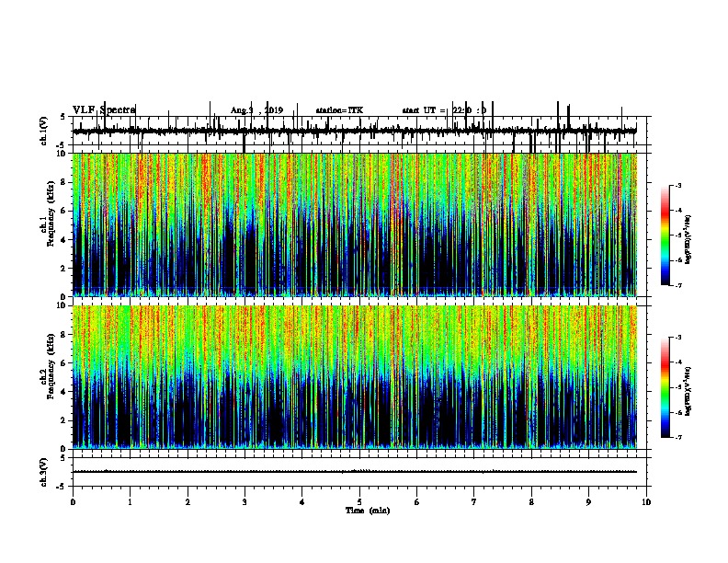Click inside the ch.1 spectrogram plot
This screenshot has height=563, width=728.
coord(355,224)
